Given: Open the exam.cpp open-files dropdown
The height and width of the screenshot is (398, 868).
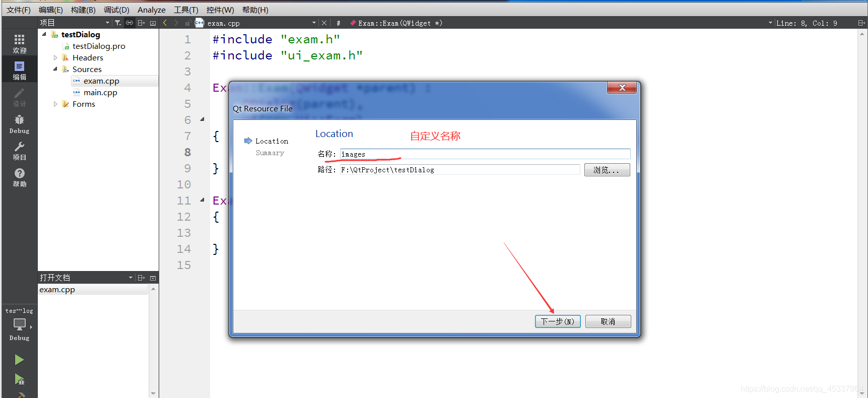Looking at the screenshot, I should [x=314, y=23].
